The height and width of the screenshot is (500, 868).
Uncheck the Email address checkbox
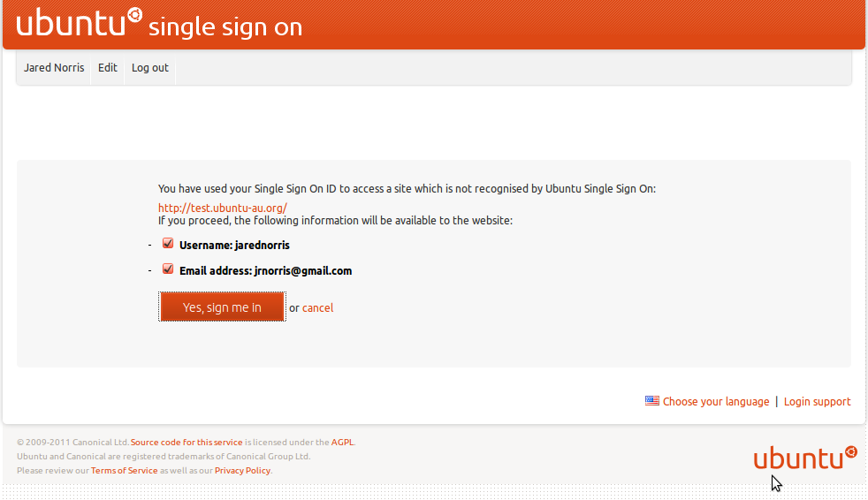168,269
